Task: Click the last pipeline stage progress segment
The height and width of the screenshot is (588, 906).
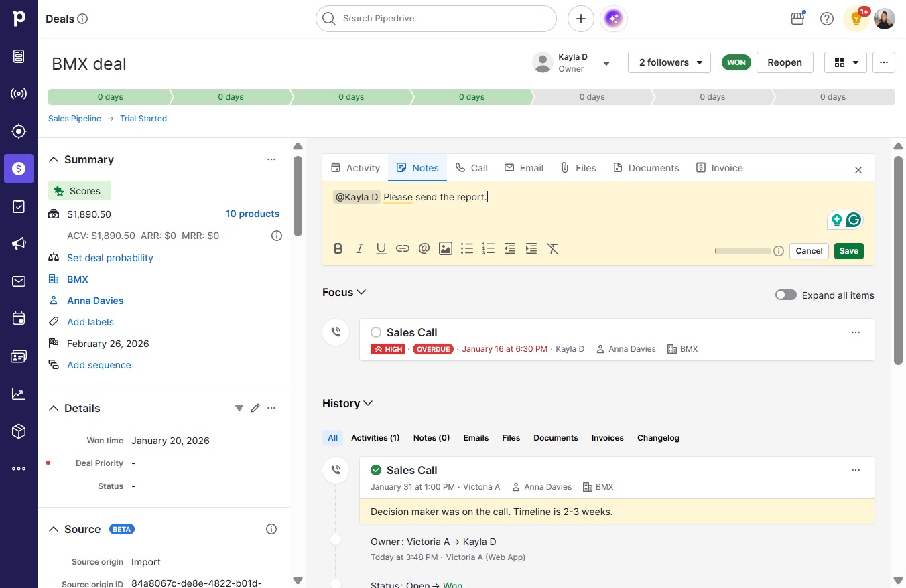Action: (833, 97)
